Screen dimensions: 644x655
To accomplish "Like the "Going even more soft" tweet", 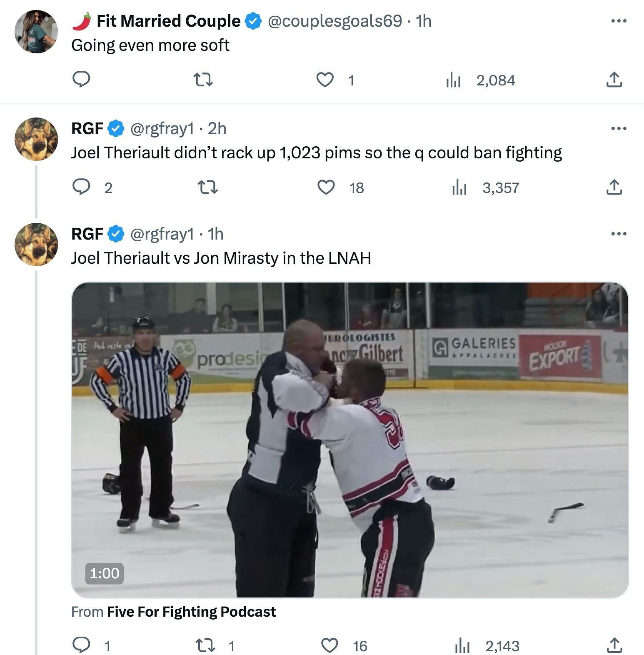I will click(325, 80).
